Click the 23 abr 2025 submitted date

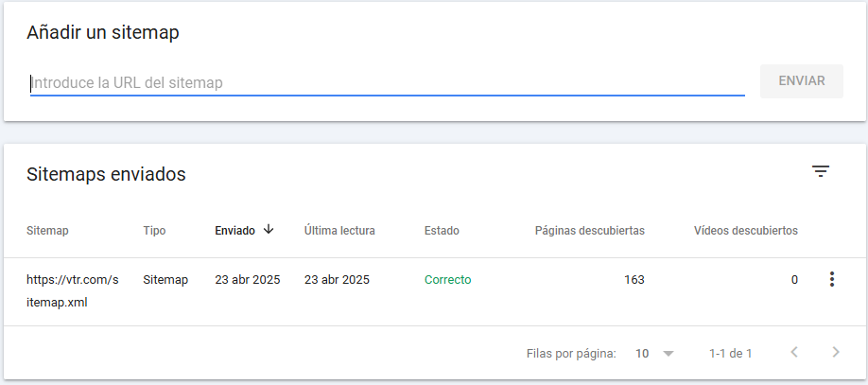[x=248, y=280]
